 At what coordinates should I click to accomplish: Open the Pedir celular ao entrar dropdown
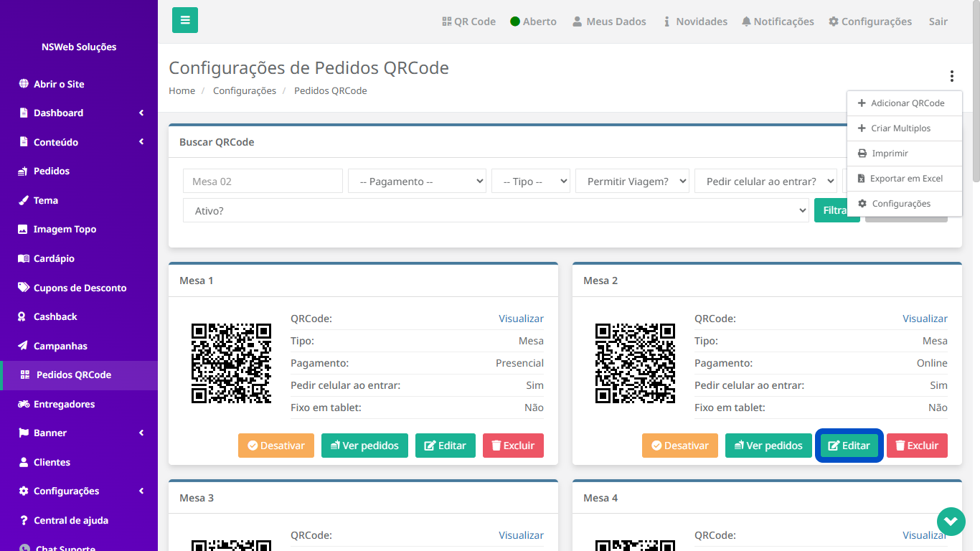click(765, 182)
